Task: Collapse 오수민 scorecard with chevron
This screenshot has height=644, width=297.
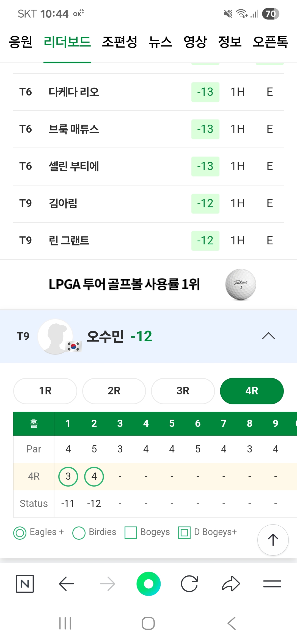Action: (268, 336)
